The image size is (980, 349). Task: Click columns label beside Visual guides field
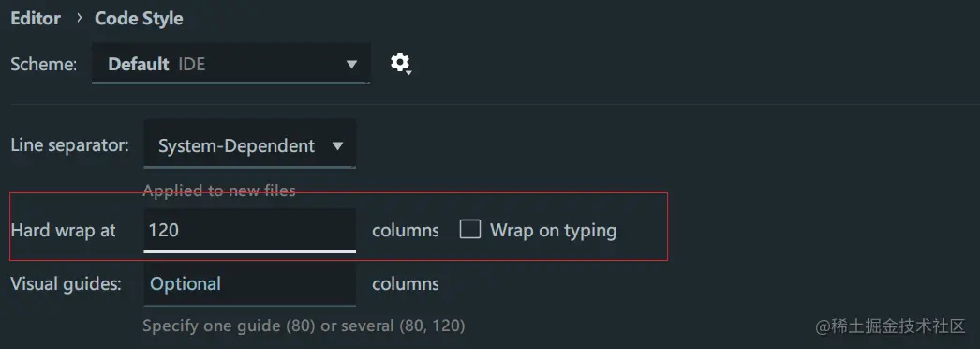405,284
